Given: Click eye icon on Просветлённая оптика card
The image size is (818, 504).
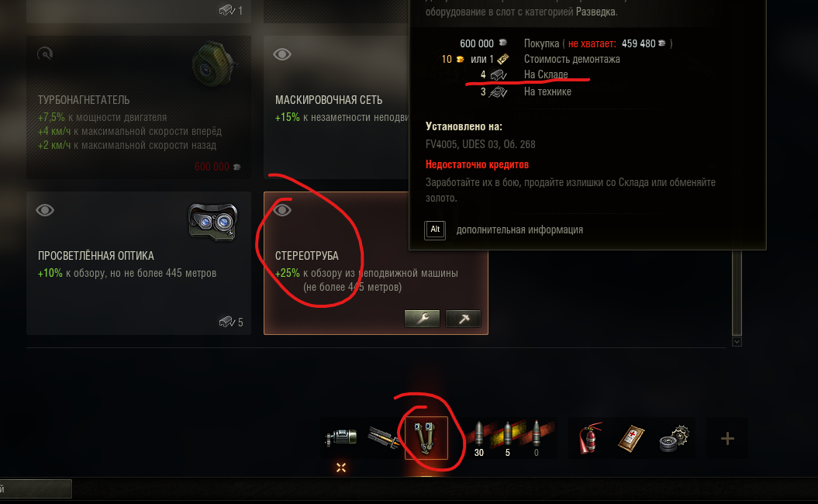Looking at the screenshot, I should coord(45,209).
